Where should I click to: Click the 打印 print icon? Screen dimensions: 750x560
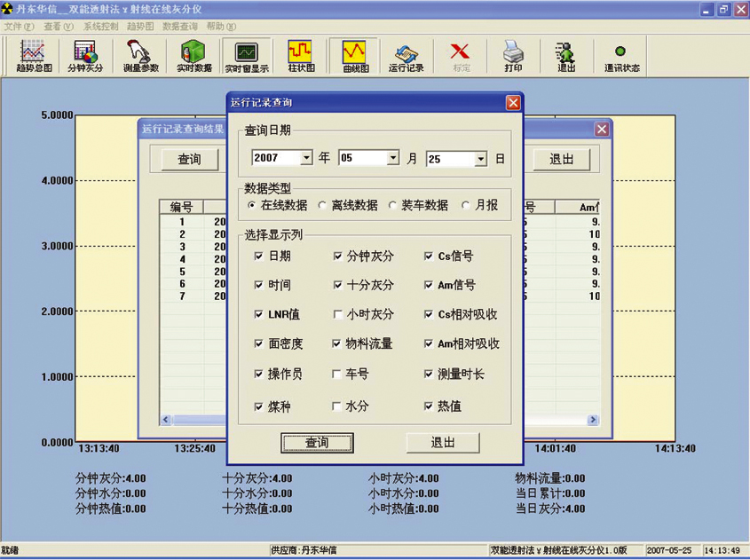[513, 57]
